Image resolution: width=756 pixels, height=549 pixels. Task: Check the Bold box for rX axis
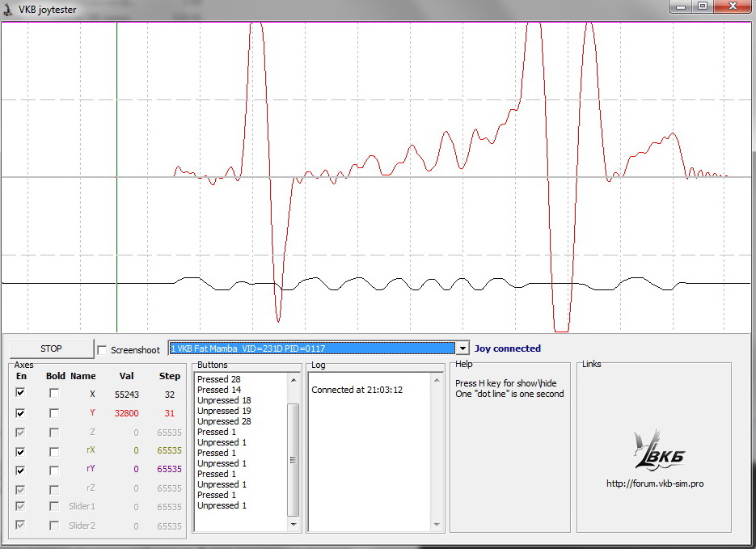(x=54, y=452)
